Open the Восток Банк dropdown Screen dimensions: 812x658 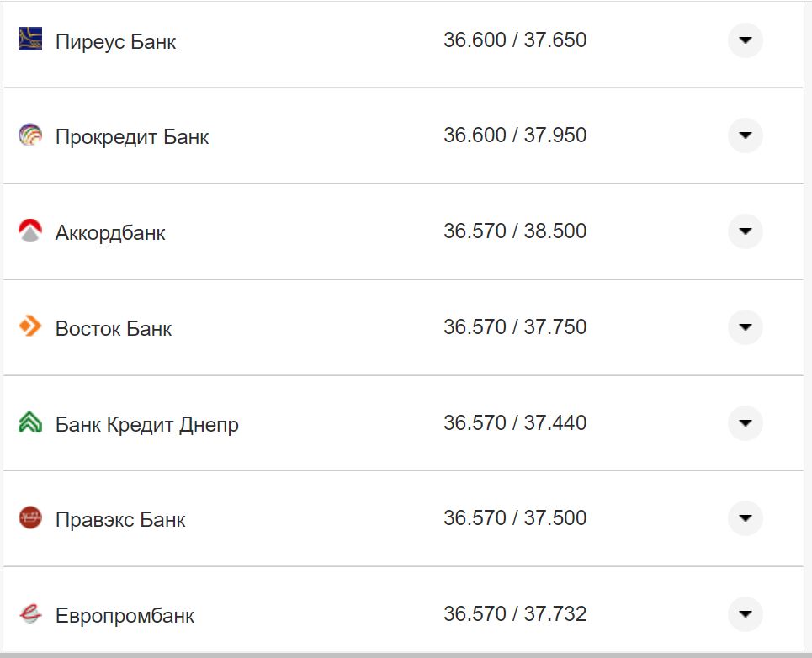click(744, 327)
